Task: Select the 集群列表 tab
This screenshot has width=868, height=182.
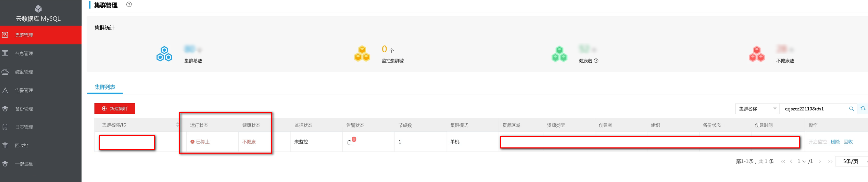Action: coord(105,87)
